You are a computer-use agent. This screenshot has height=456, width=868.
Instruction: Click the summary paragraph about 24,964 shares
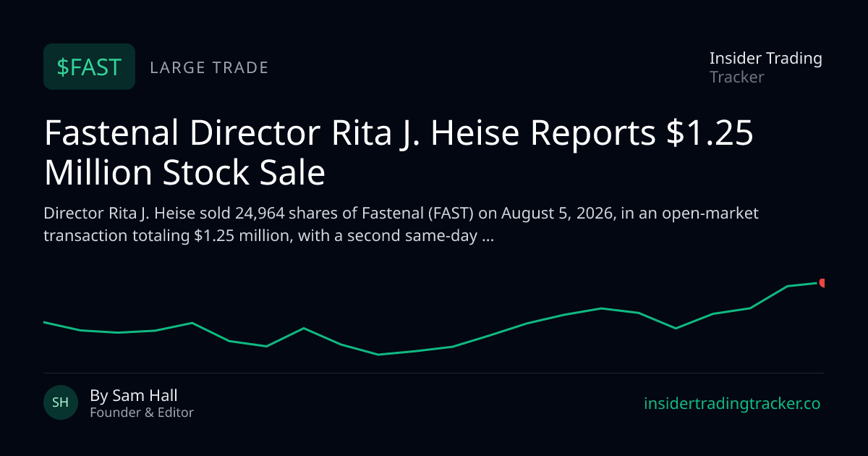[x=401, y=224]
